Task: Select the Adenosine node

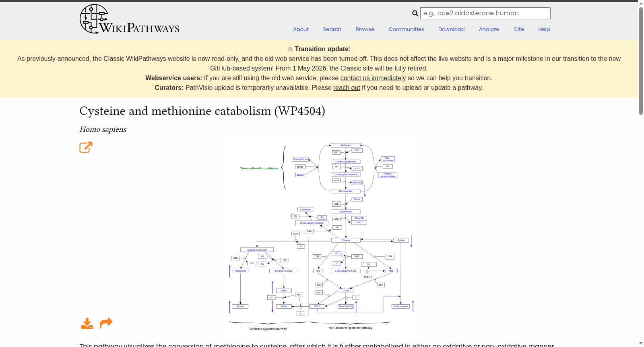Action: (357, 183)
